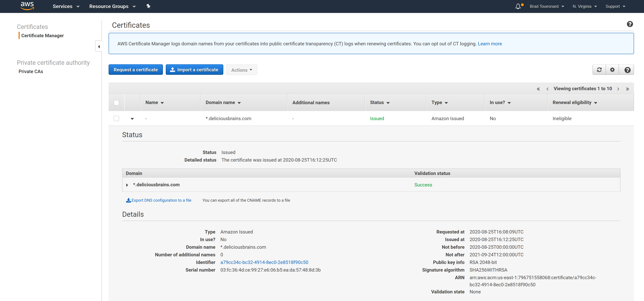Collapse the *.deliciousbrains.com certificate row
Image resolution: width=644 pixels, height=301 pixels.
(132, 119)
